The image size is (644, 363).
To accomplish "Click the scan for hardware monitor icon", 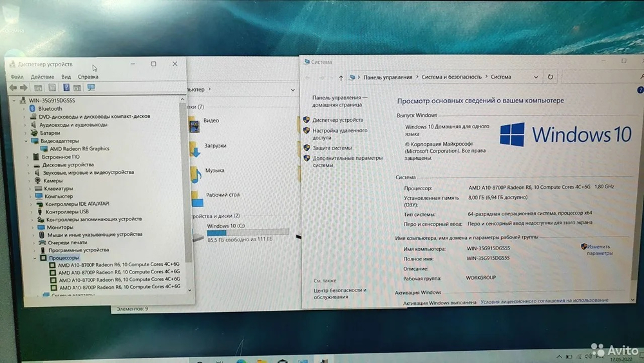I will [x=91, y=88].
